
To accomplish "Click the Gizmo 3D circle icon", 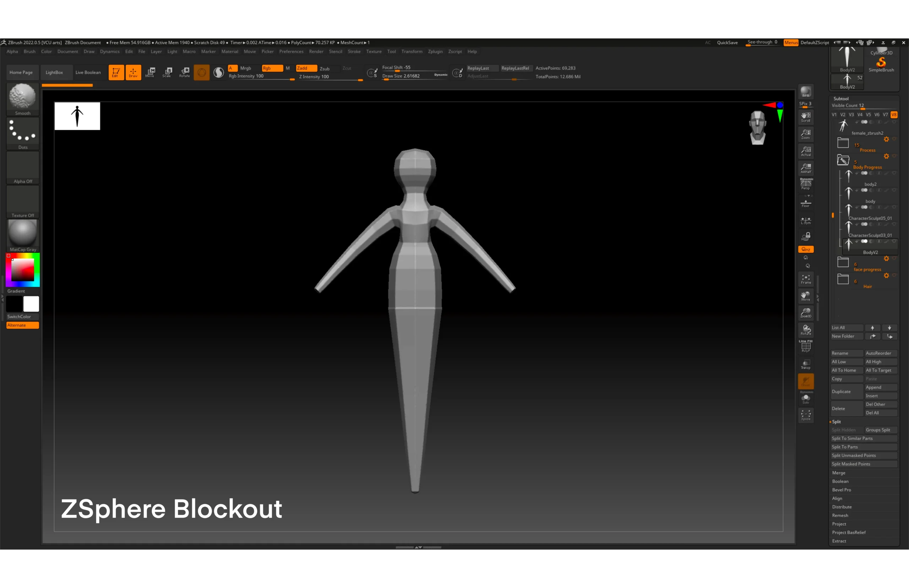I will click(202, 72).
